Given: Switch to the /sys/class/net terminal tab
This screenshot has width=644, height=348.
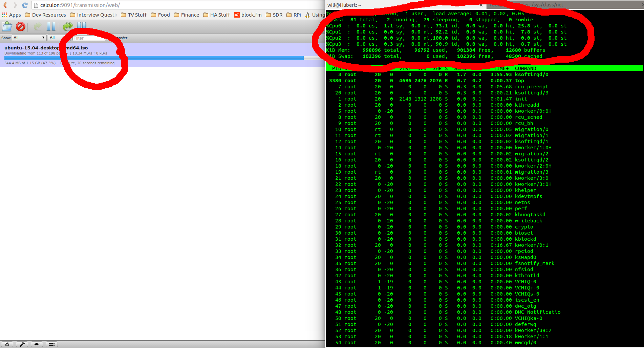Looking at the screenshot, I should click(x=565, y=5).
